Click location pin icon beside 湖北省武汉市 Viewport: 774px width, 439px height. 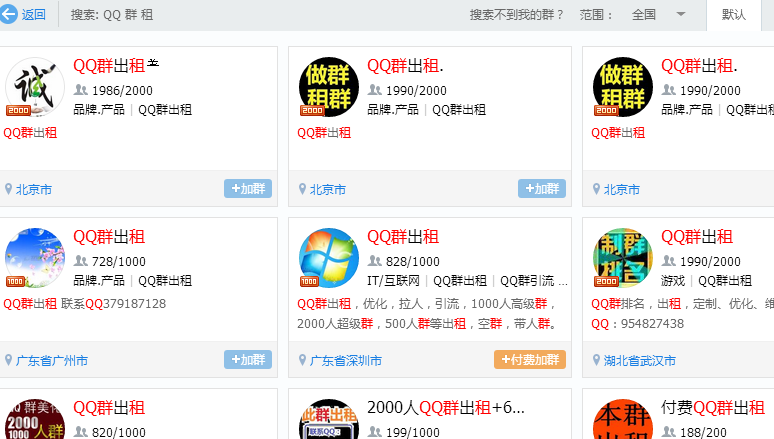coord(596,359)
